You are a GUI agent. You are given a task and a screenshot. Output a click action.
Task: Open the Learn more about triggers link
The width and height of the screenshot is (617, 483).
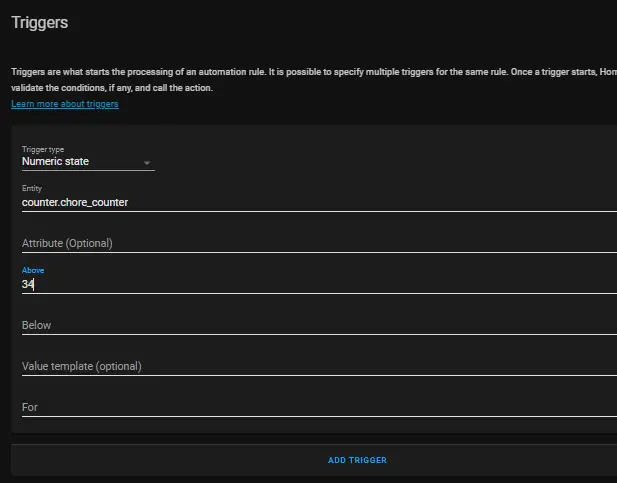(x=65, y=104)
